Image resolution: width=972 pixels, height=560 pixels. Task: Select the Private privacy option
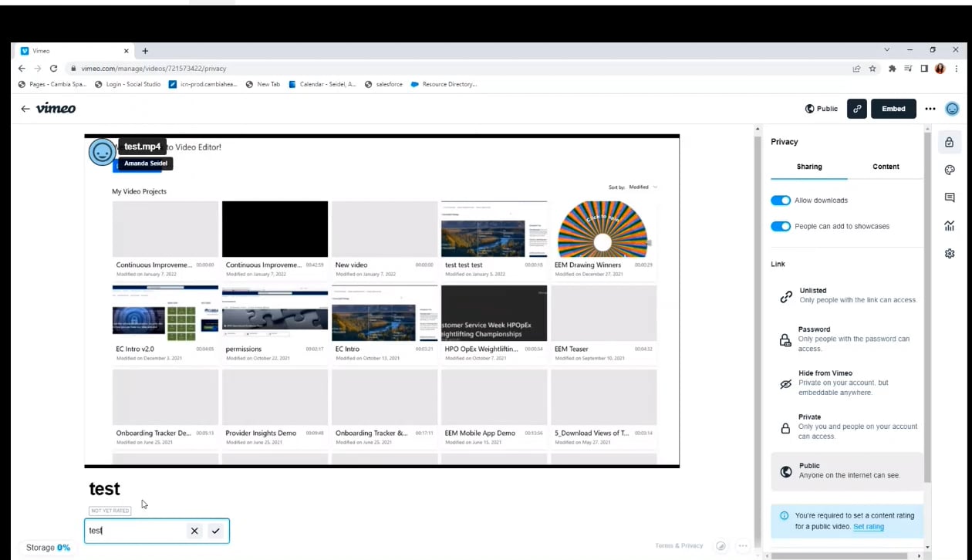coord(847,427)
